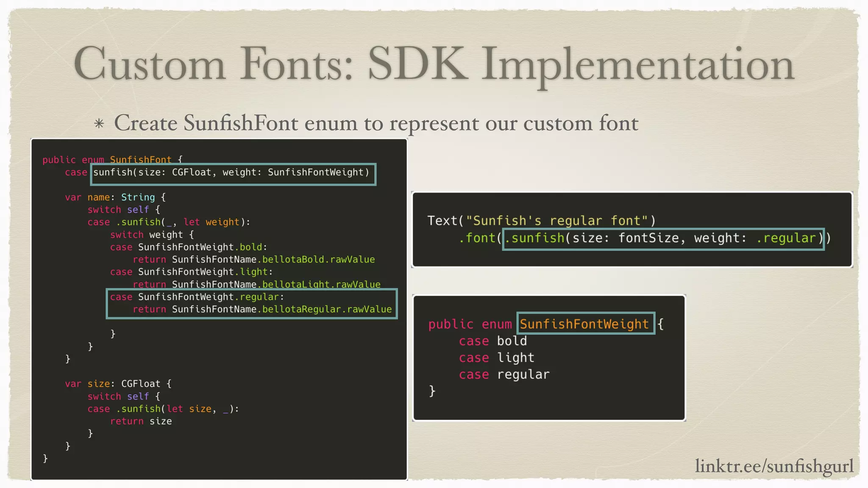The width and height of the screenshot is (868, 488).
Task: Click 'return SunfishFontName.bellotaRegular.rawValue' line
Action: point(262,309)
